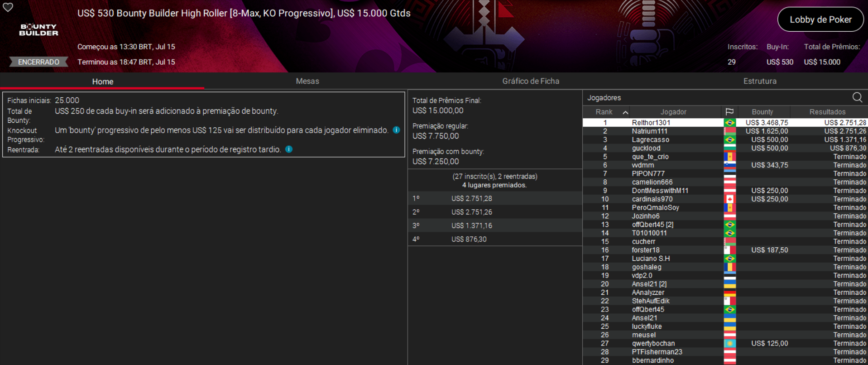
Task: Click bounty value US$ 3.468,75
Action: [x=767, y=123]
